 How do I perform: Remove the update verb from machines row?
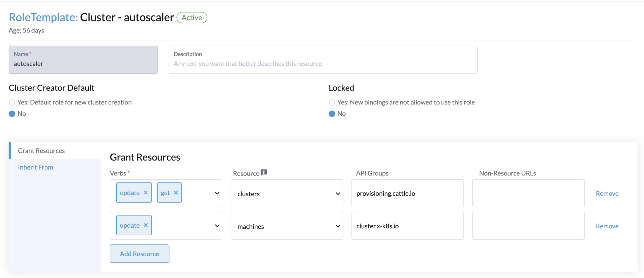(x=146, y=225)
